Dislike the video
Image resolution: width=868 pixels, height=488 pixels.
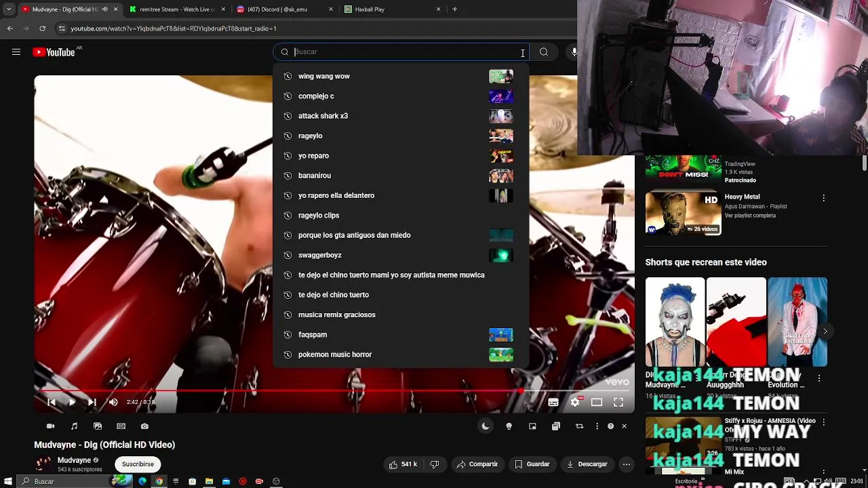[x=435, y=464]
